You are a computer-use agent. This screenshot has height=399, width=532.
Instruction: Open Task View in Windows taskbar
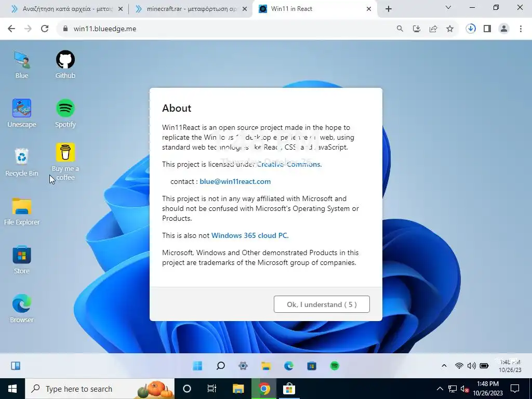[x=212, y=389]
